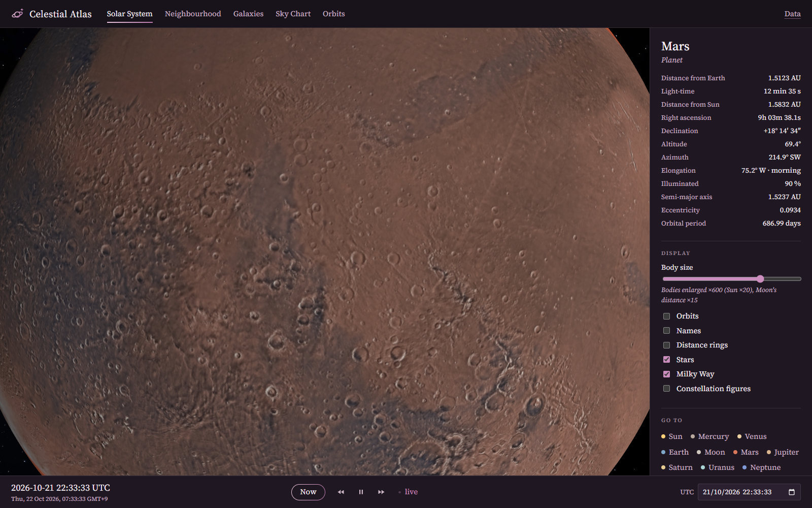The image size is (812, 508).
Task: Disable the Milky Way checkbox
Action: (x=666, y=374)
